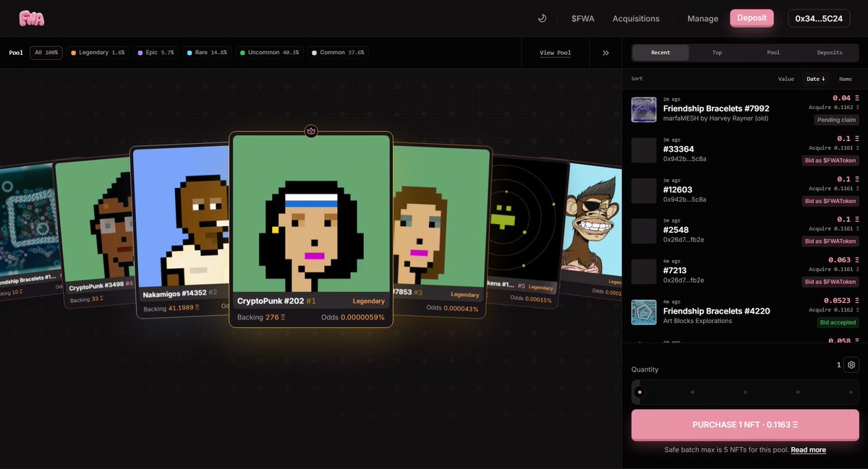
Task: Click Purchase 1 NFT button
Action: [745, 425]
